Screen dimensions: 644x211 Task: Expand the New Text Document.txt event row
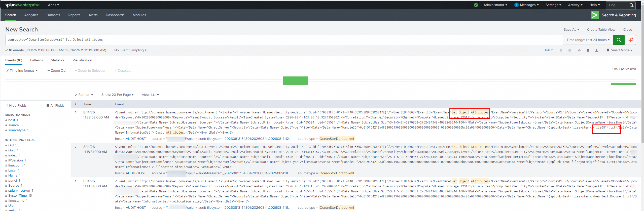(76, 181)
